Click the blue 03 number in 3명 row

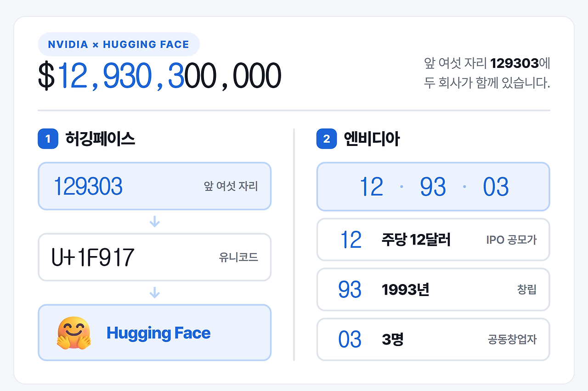tap(350, 340)
